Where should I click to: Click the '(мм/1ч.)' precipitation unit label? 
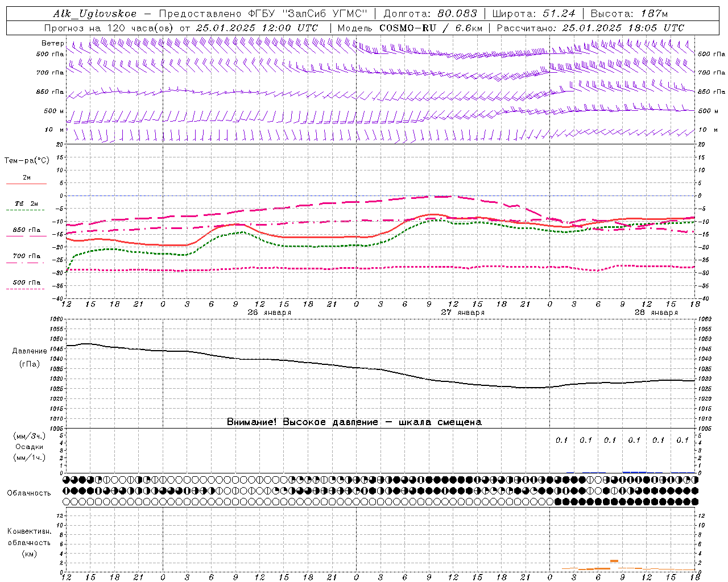point(30,458)
